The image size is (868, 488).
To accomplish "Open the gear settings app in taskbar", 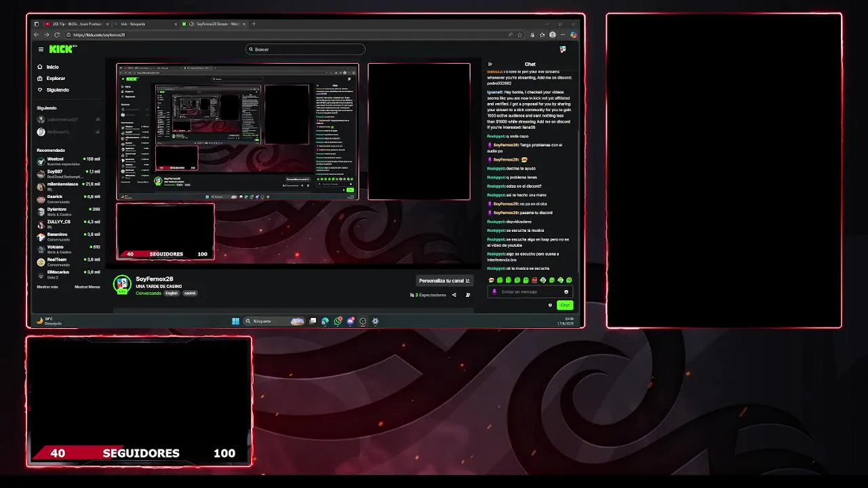I will [x=375, y=321].
